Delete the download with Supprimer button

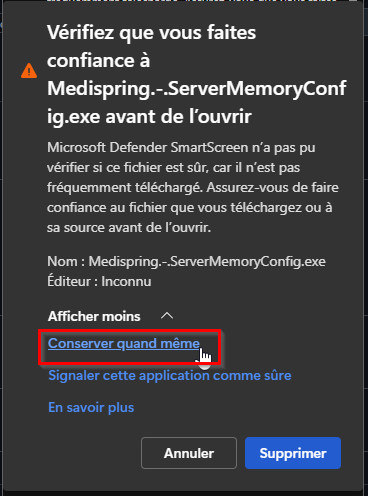click(293, 453)
